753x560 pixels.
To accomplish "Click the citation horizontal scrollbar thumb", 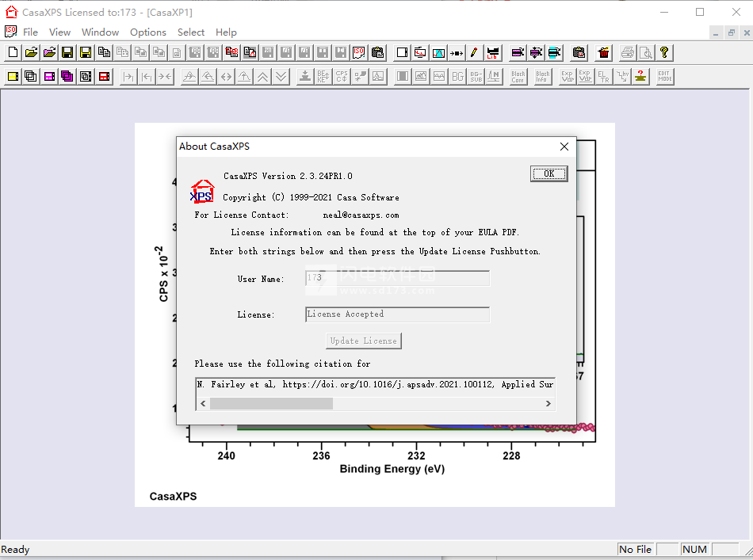I will [271, 404].
